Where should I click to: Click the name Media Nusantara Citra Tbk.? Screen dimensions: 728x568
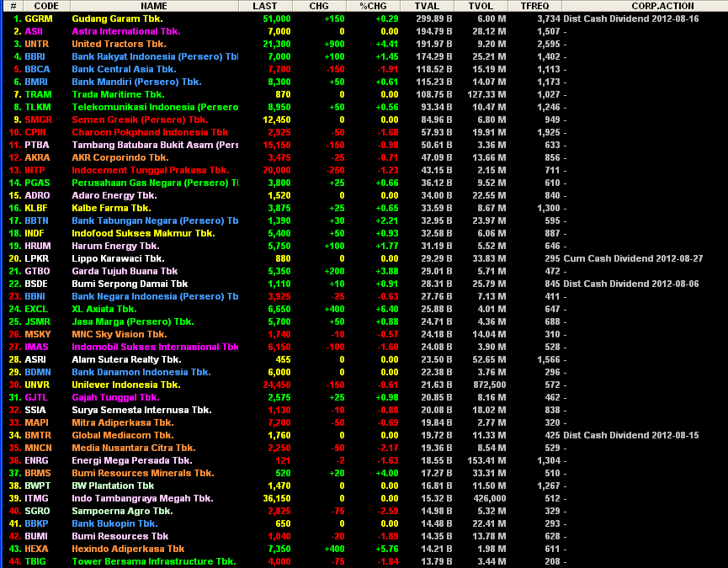pos(133,448)
